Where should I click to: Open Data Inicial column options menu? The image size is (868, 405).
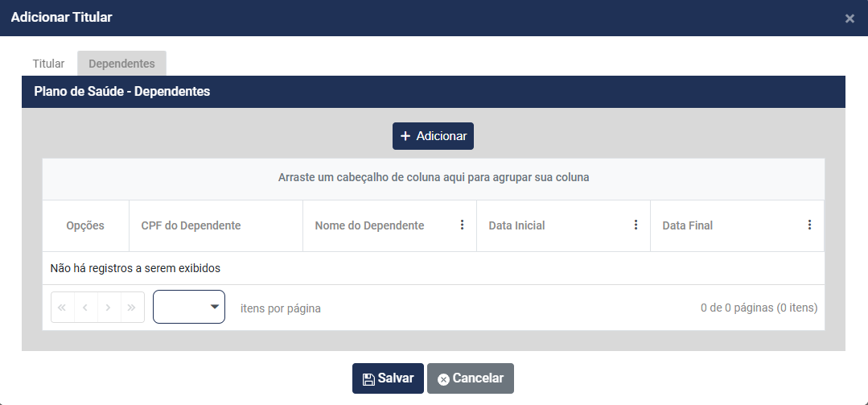636,225
